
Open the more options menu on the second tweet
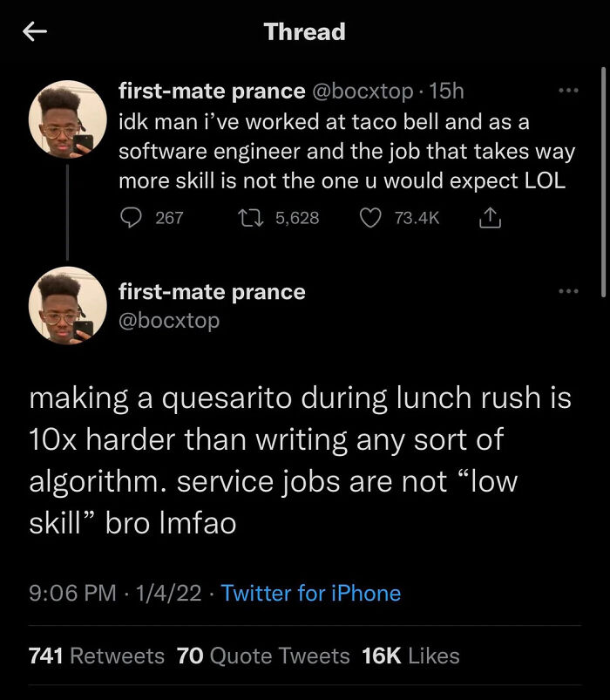tap(566, 290)
